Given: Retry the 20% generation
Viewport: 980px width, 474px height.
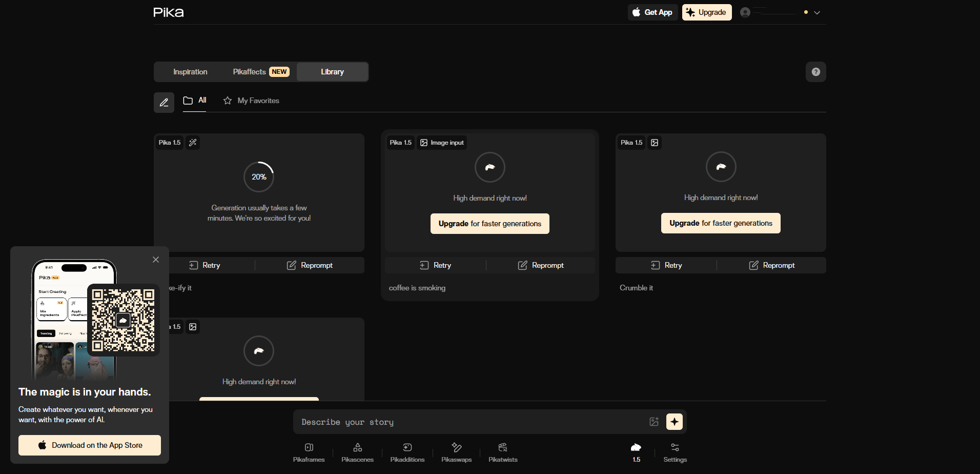Looking at the screenshot, I should pos(205,265).
